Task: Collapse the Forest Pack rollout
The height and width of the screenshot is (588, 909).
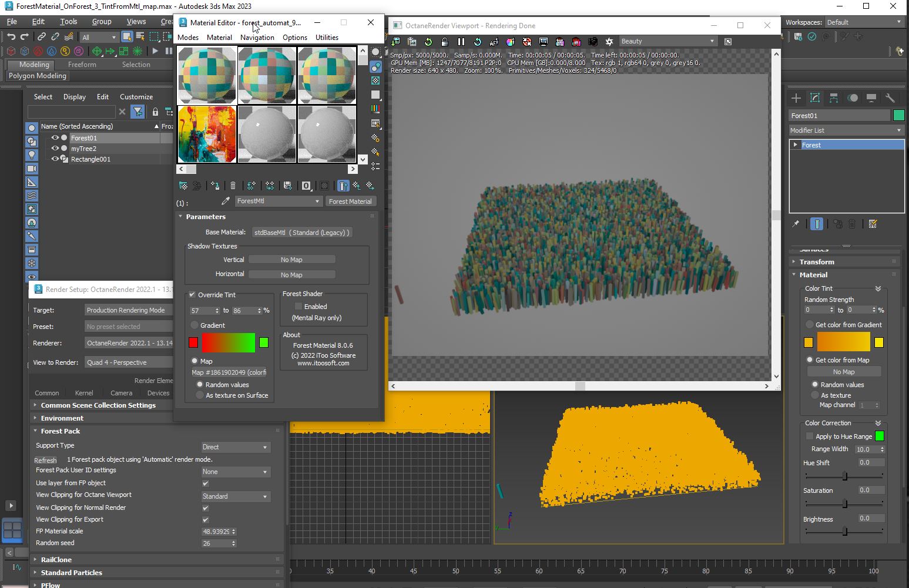Action: pos(61,431)
